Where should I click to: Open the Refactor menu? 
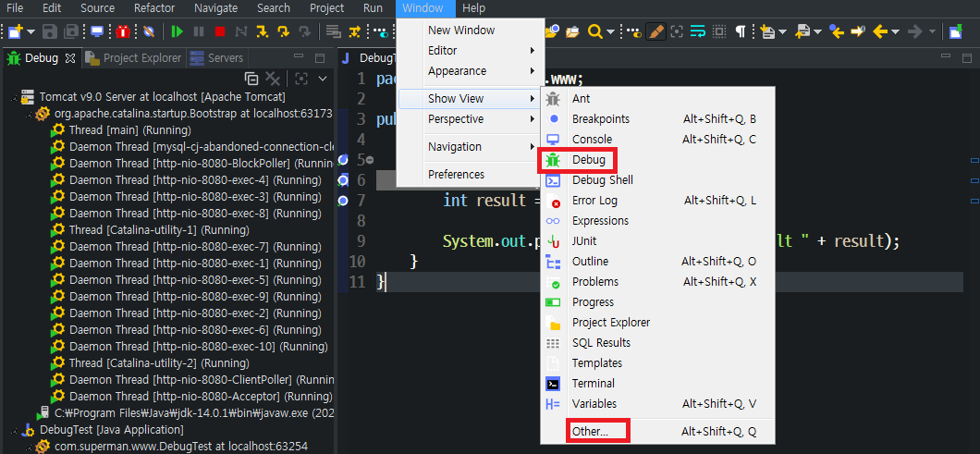pyautogui.click(x=153, y=8)
